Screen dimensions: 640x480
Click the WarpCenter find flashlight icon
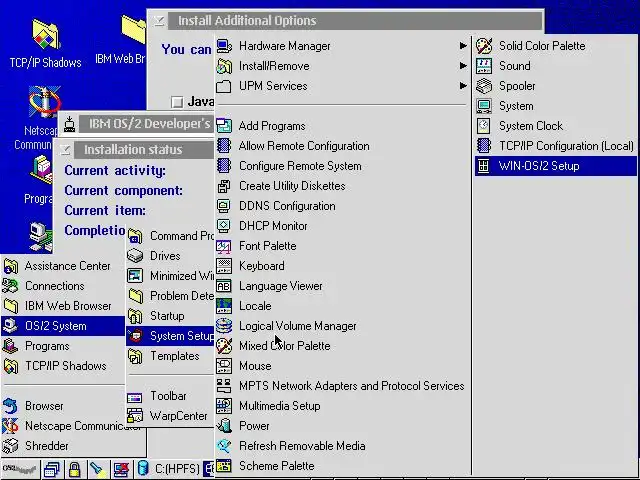[x=98, y=469]
